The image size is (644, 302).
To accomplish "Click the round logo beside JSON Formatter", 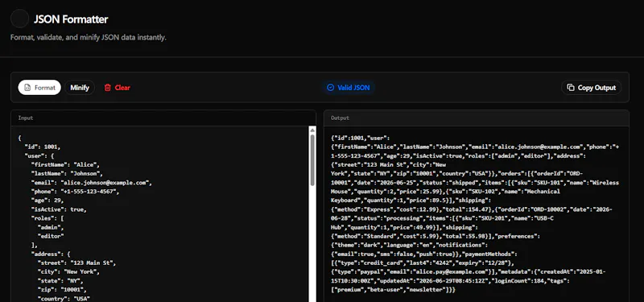I will [x=19, y=19].
